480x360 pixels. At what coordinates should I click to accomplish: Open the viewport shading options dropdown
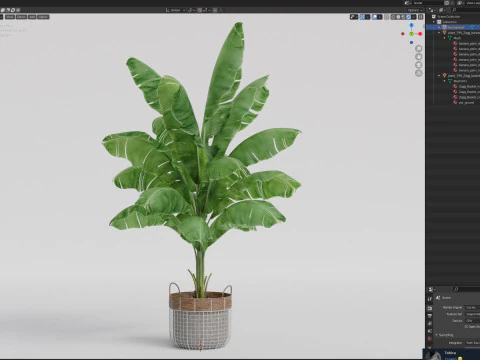414,17
